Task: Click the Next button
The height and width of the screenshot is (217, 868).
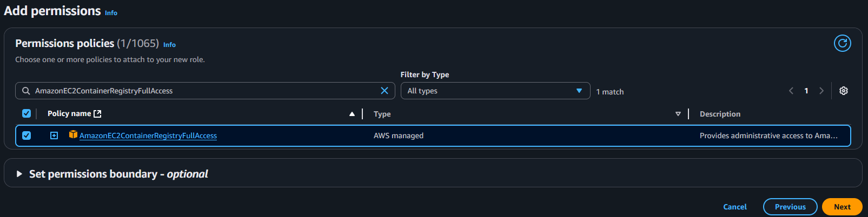Action: coord(842,207)
